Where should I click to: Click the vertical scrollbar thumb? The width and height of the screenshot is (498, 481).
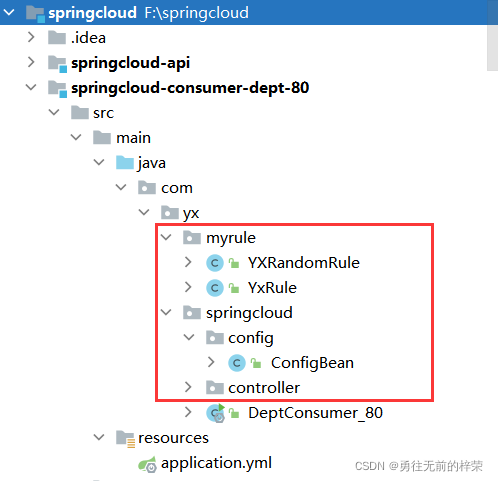(x=492, y=48)
